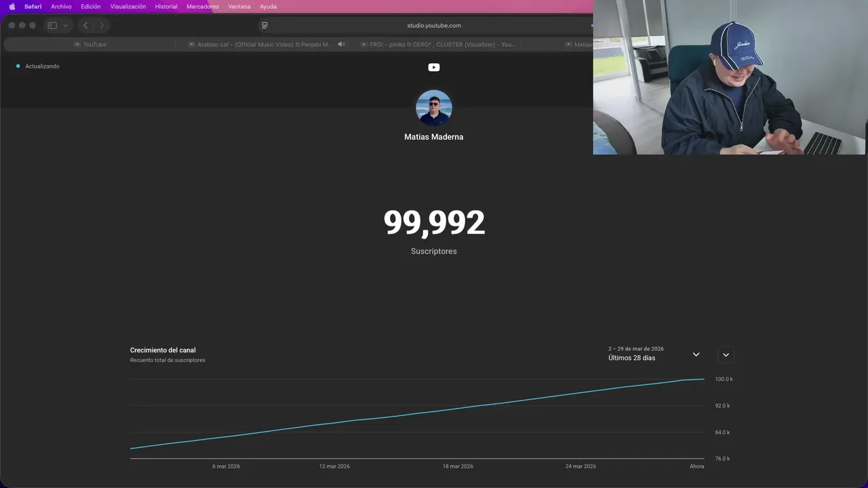Open the Archivo menu
The image size is (868, 488).
point(61,7)
